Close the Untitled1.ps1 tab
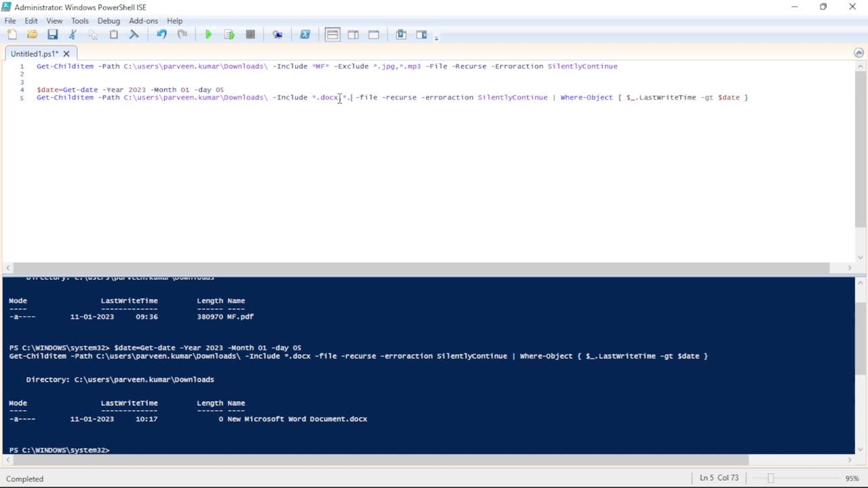868x488 pixels. pyautogui.click(x=66, y=54)
